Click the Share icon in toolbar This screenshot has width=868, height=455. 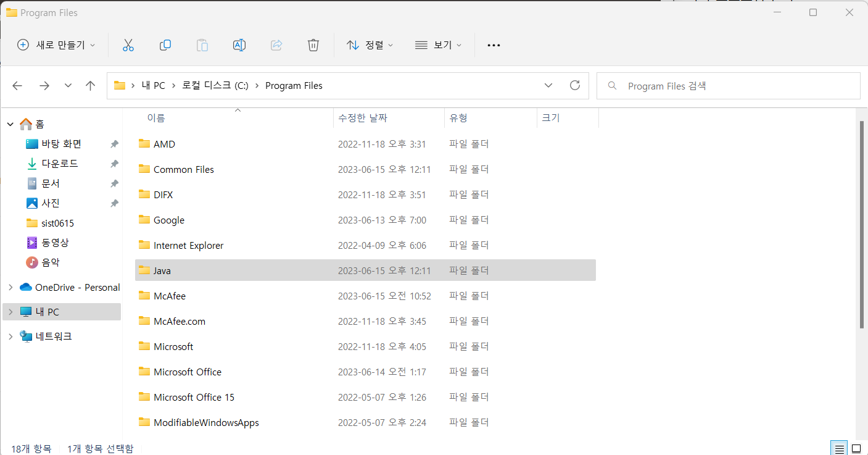(x=276, y=45)
